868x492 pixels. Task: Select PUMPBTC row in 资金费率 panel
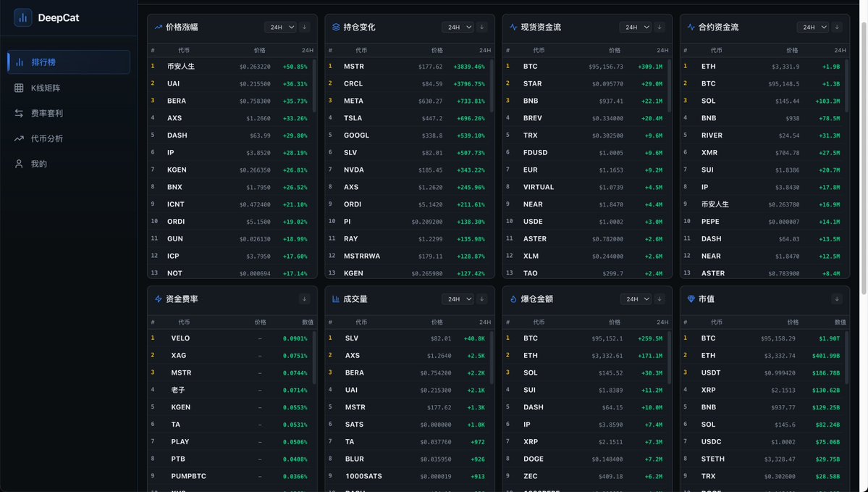[229, 477]
